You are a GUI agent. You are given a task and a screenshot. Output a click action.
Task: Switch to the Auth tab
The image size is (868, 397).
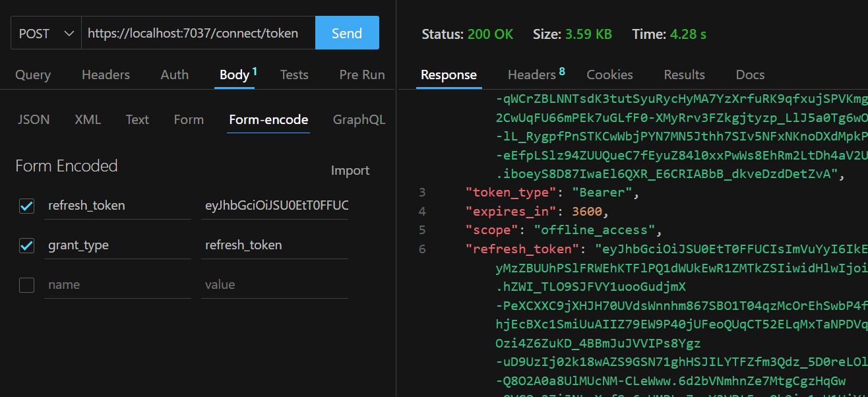(x=175, y=75)
